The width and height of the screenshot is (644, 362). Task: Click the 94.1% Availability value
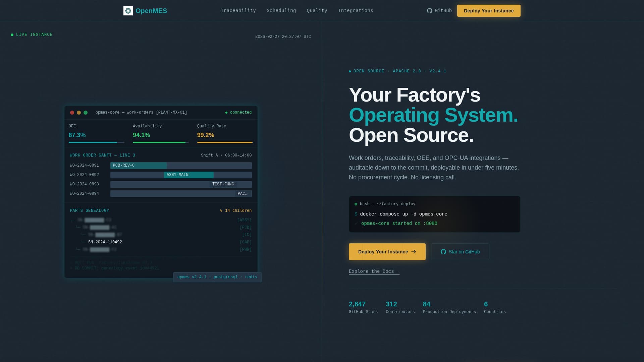[142, 135]
